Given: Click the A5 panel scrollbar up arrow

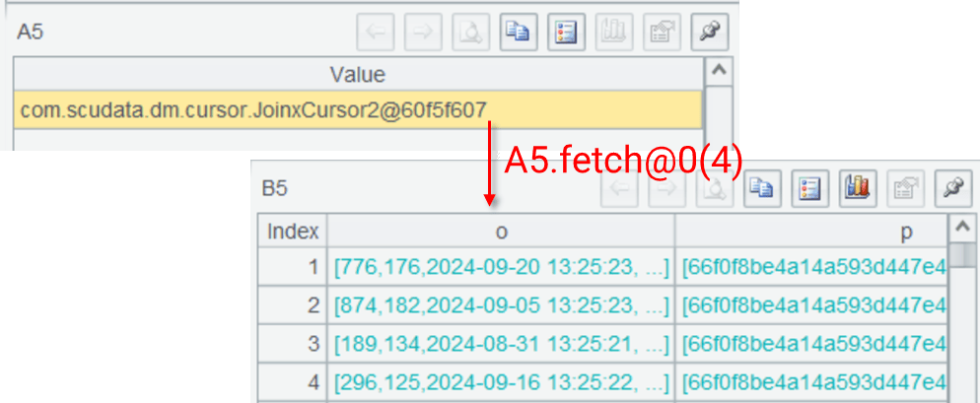Looking at the screenshot, I should (x=718, y=70).
